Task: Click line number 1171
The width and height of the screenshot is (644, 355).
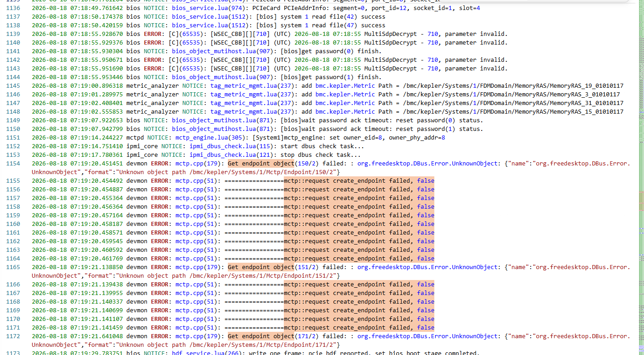Action: click(13, 328)
